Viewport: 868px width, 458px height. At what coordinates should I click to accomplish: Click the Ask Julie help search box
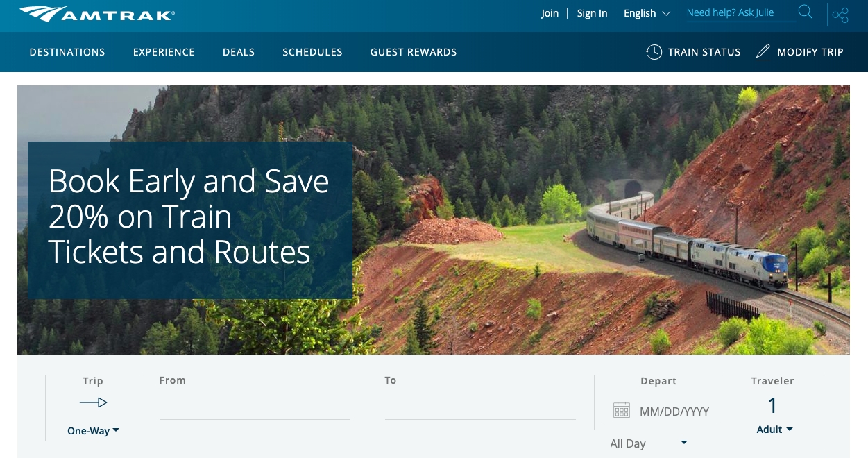click(741, 13)
